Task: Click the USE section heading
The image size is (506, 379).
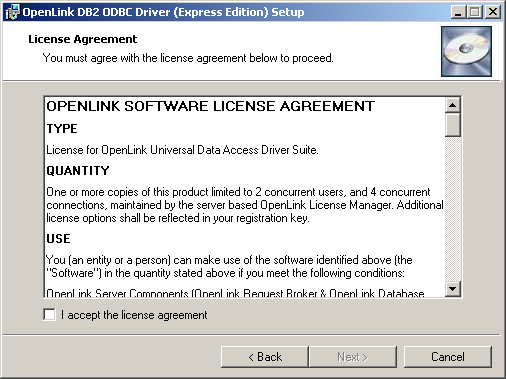Action: 58,239
